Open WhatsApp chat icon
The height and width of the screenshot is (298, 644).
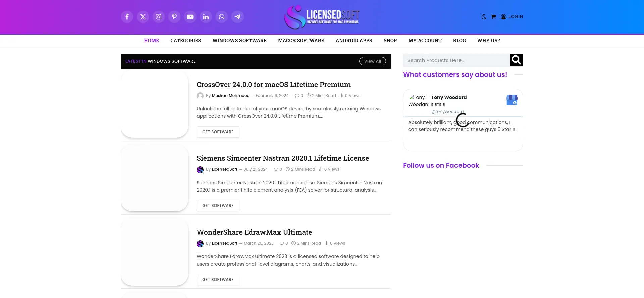[222, 17]
